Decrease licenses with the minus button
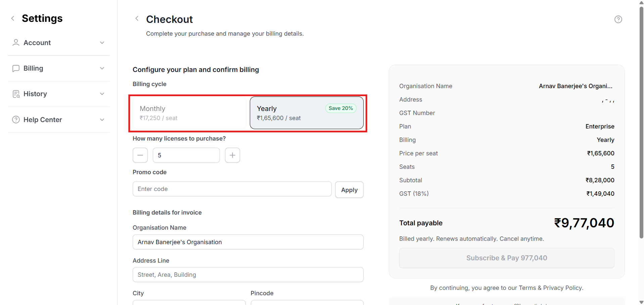This screenshot has height=305, width=644. (140, 155)
